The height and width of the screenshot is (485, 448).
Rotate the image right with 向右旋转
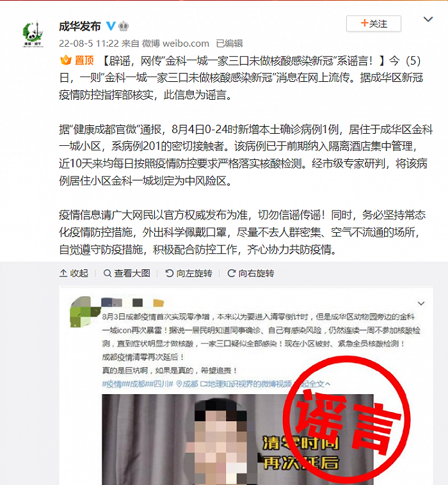[251, 273]
